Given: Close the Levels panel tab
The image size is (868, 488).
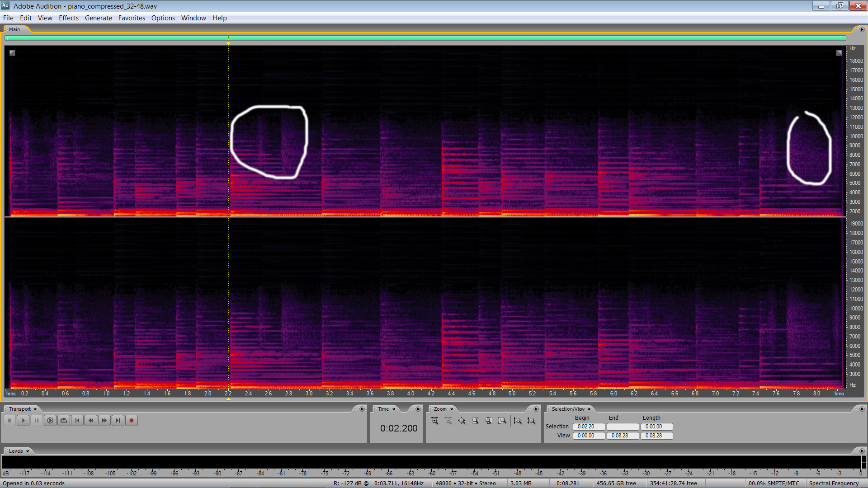Looking at the screenshot, I should [x=28, y=451].
